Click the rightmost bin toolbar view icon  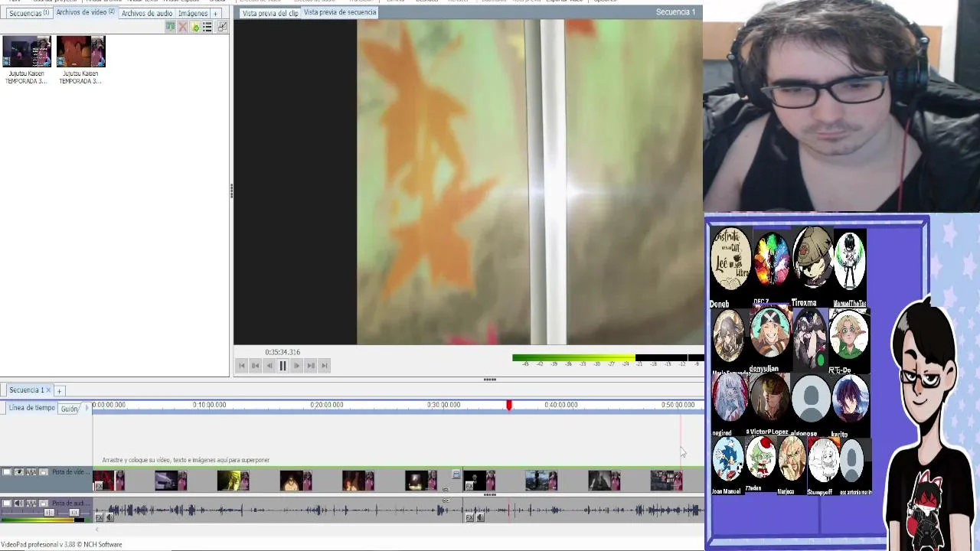tap(222, 27)
